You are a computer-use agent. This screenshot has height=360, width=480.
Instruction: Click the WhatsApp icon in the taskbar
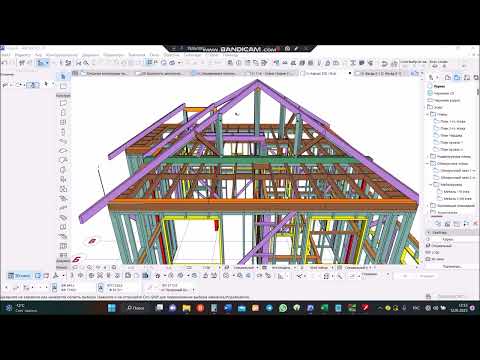click(x=283, y=308)
